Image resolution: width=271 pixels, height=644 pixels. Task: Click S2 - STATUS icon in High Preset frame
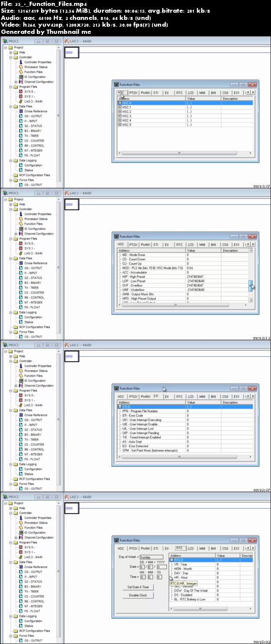[21, 278]
